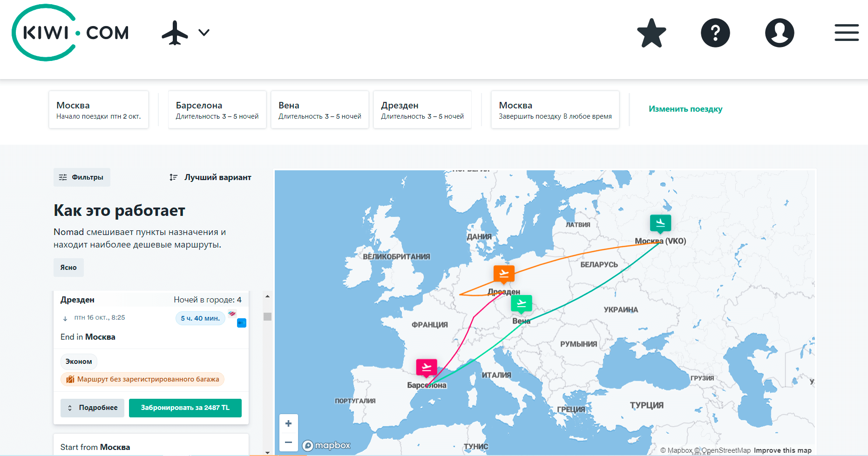Open the Фильтры filter panel
Image resolution: width=868 pixels, height=456 pixels.
coord(81,177)
